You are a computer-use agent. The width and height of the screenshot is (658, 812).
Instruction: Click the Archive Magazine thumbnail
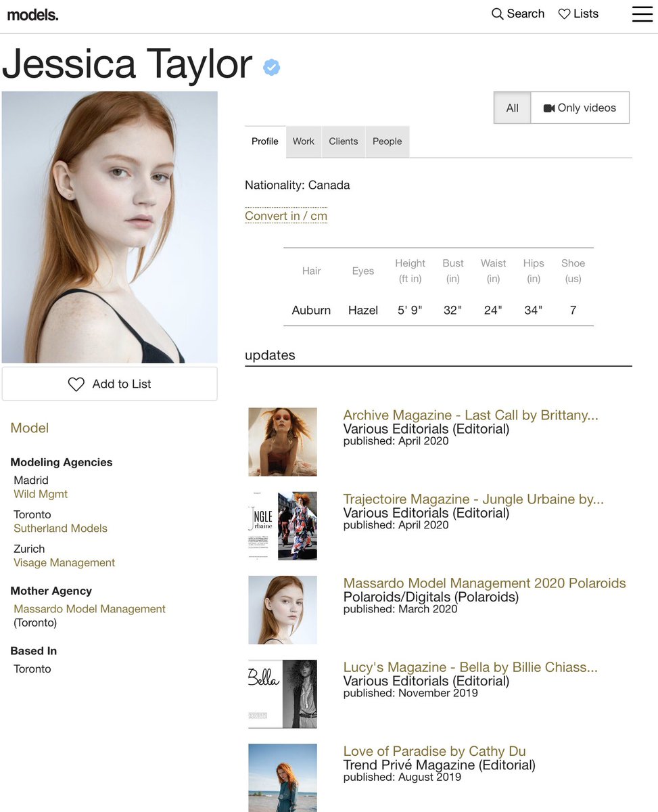[x=283, y=442]
